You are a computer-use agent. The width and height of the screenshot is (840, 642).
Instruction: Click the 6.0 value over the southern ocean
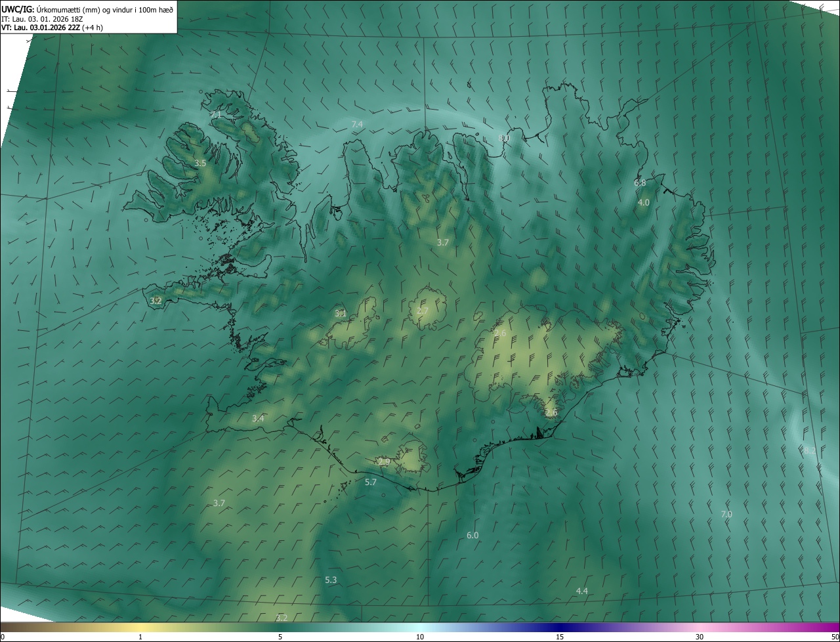[472, 536]
